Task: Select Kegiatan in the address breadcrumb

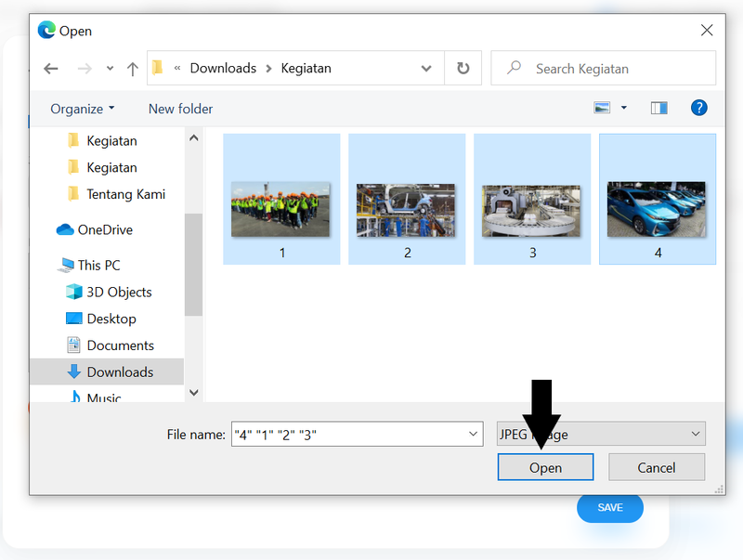Action: tap(306, 68)
